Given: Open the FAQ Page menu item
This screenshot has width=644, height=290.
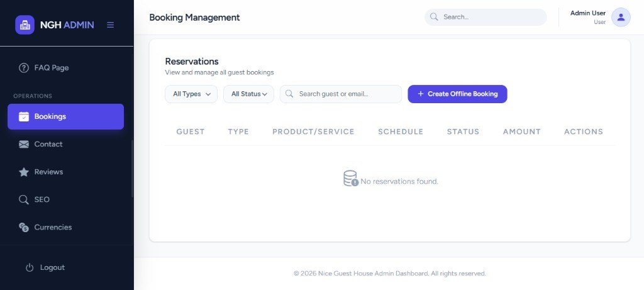Looking at the screenshot, I should [65, 68].
